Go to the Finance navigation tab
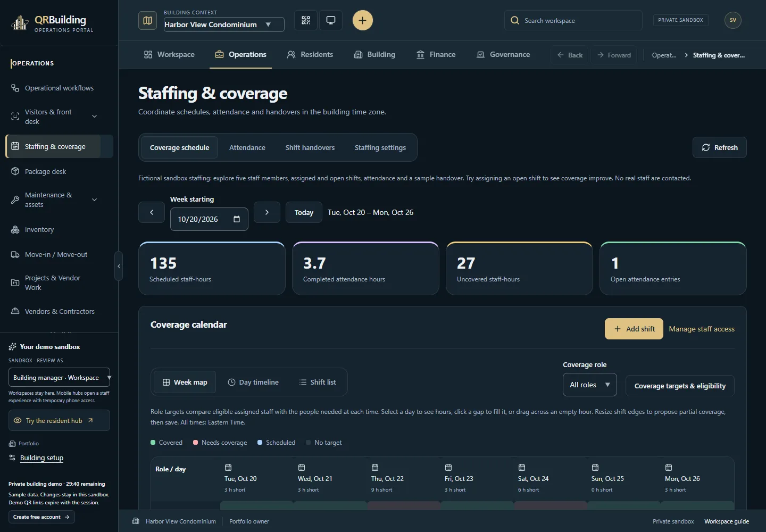 [436, 54]
